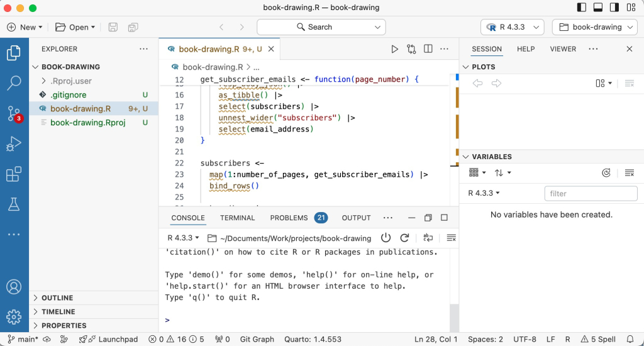Toggle word wrap in the console

(x=428, y=238)
